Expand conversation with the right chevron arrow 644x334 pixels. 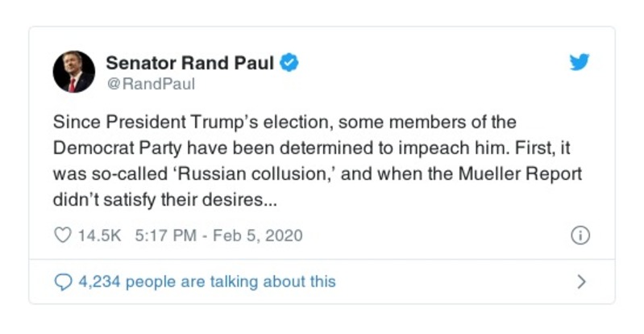pyautogui.click(x=581, y=282)
